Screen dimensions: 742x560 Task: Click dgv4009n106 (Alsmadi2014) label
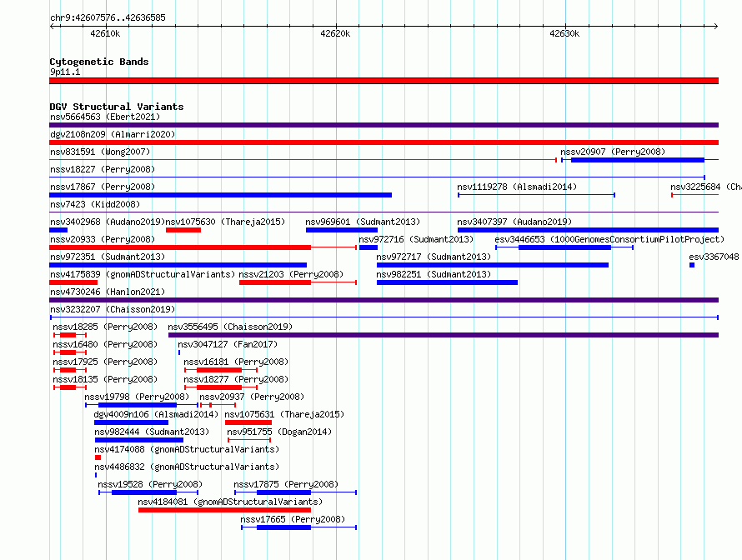[x=156, y=414]
